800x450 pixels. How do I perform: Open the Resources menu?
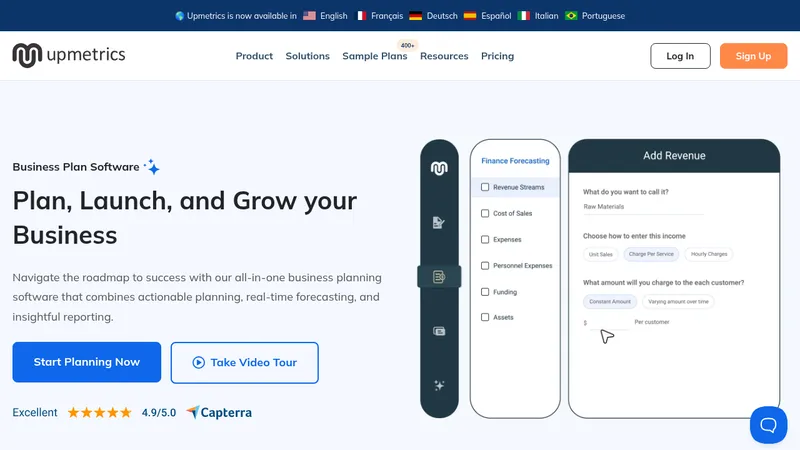click(444, 56)
